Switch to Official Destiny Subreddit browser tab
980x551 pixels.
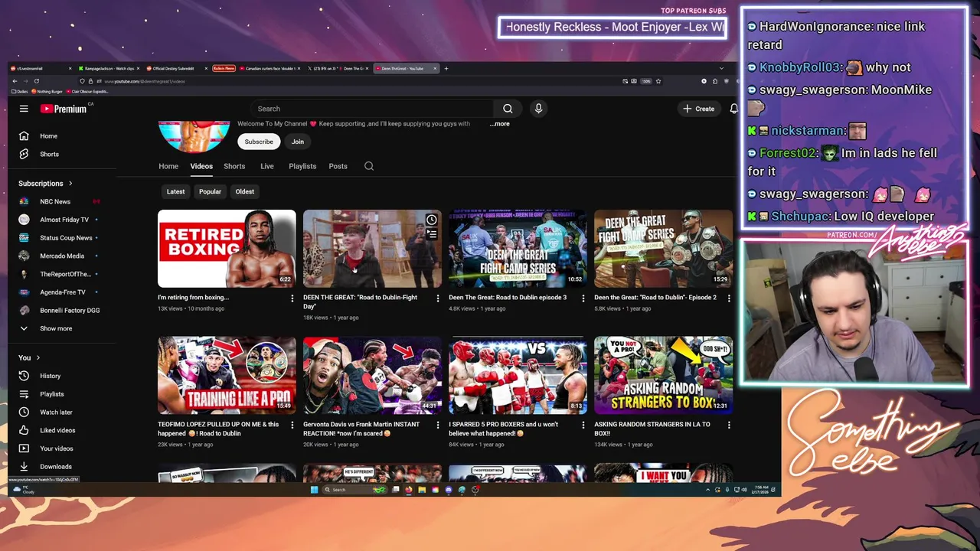(176, 68)
